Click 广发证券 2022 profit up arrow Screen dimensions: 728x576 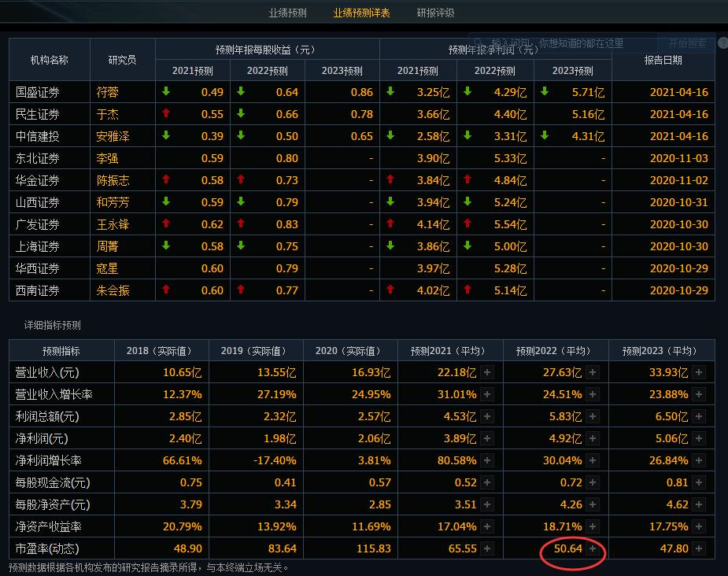coord(467,223)
